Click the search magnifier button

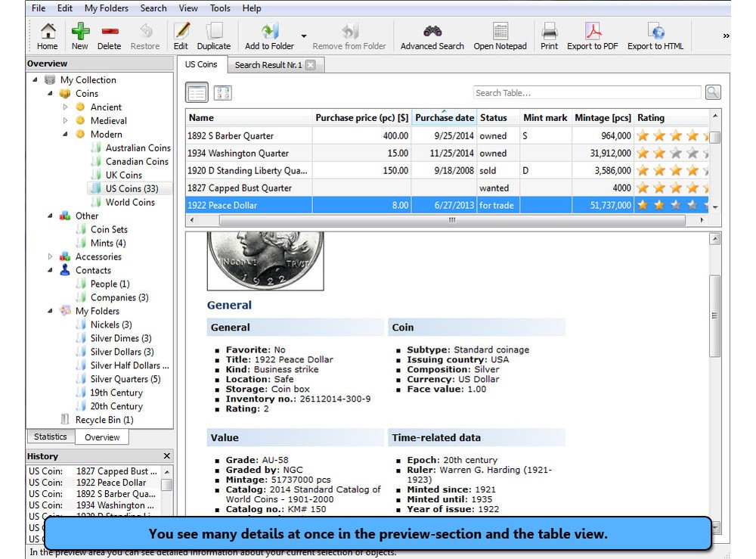coord(711,92)
